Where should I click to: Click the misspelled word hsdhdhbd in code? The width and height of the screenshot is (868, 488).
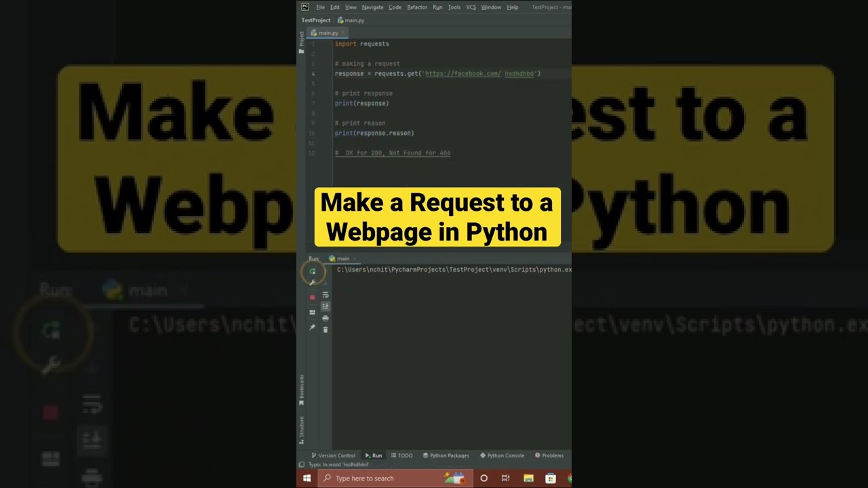tap(519, 73)
